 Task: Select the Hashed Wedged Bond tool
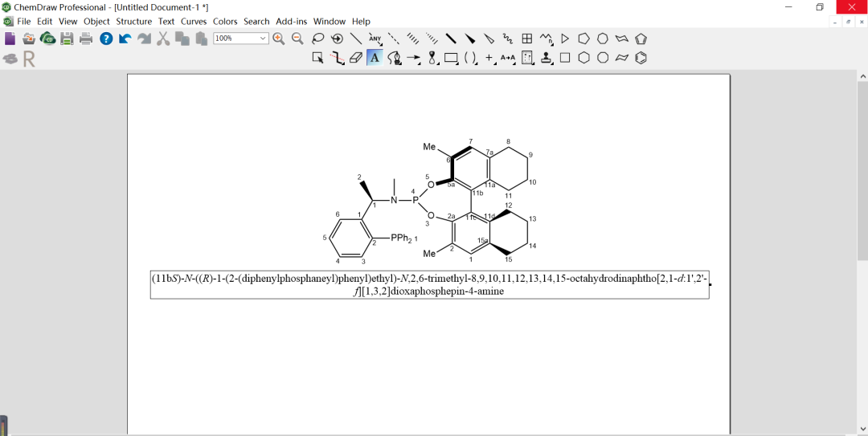coord(432,39)
